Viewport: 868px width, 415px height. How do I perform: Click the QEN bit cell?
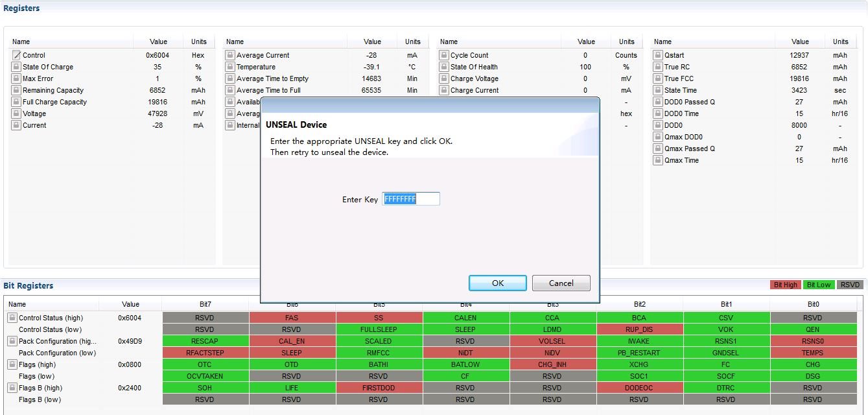813,329
